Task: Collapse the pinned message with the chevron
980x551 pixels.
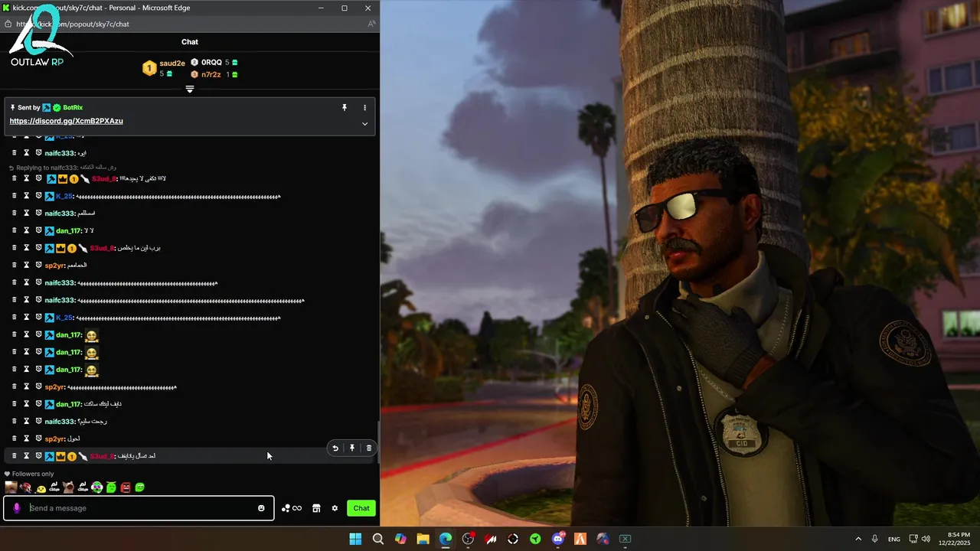Action: pos(364,124)
